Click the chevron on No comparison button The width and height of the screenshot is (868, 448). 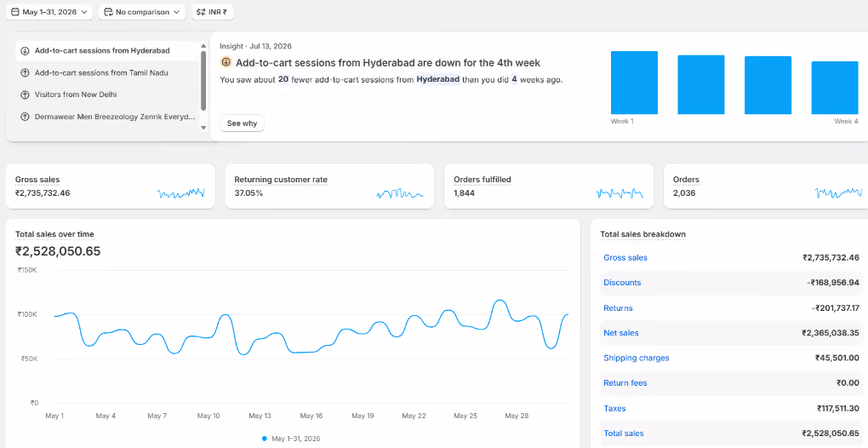176,12
